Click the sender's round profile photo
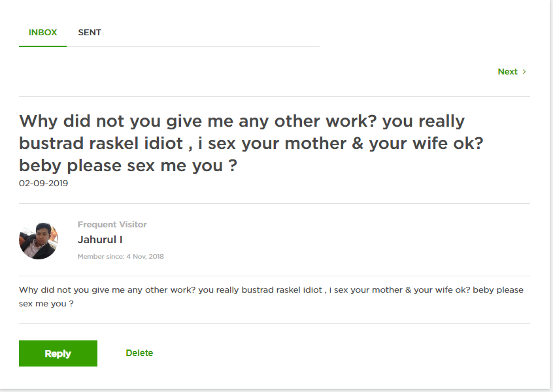Screen dimensions: 553x392 39,240
